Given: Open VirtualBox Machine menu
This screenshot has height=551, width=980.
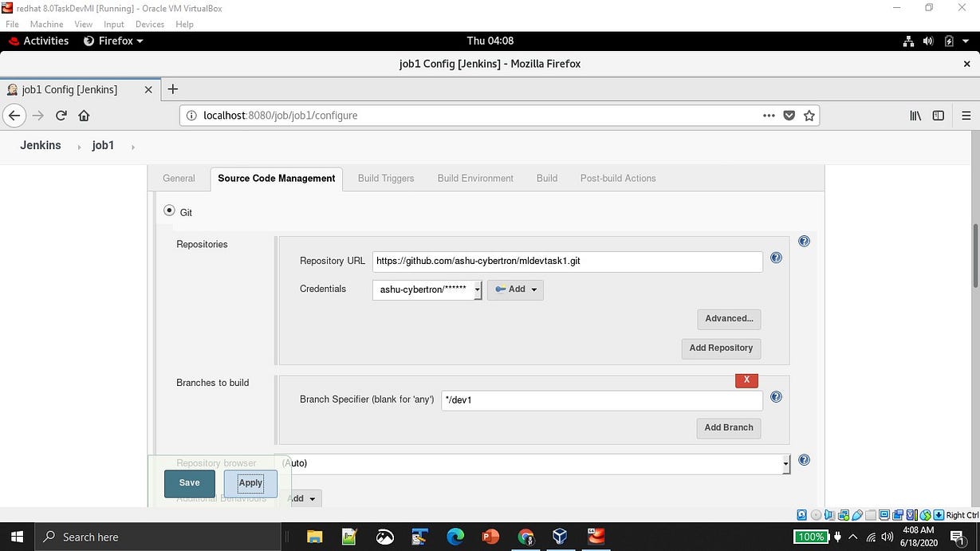Looking at the screenshot, I should coord(46,24).
